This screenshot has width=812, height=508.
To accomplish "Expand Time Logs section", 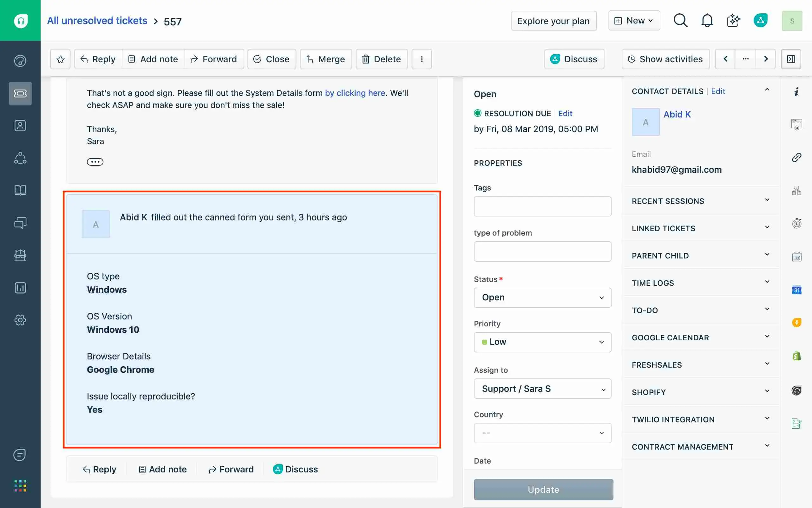I will (x=701, y=283).
